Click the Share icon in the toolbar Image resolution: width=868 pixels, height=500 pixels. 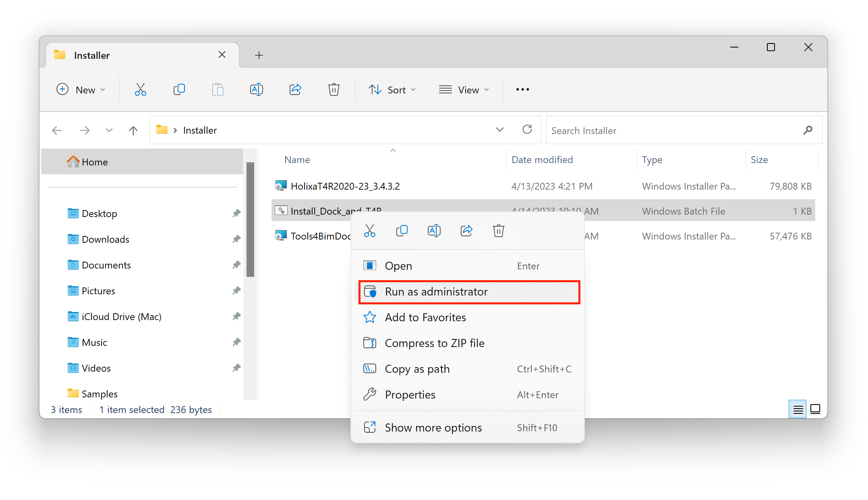click(295, 89)
